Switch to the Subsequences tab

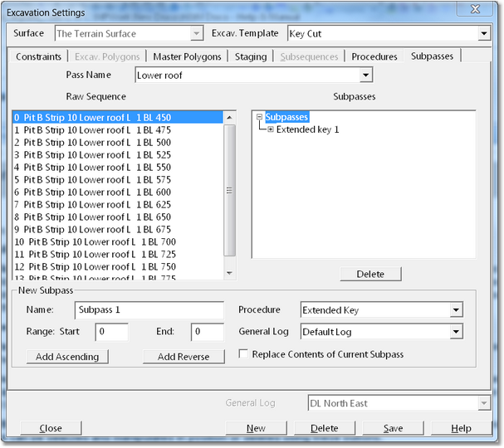pyautogui.click(x=309, y=56)
